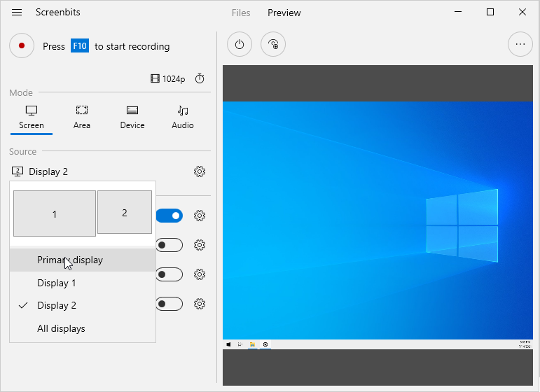This screenshot has height=392, width=540.
Task: Open settings gear beside the third toggle
Action: pos(200,274)
